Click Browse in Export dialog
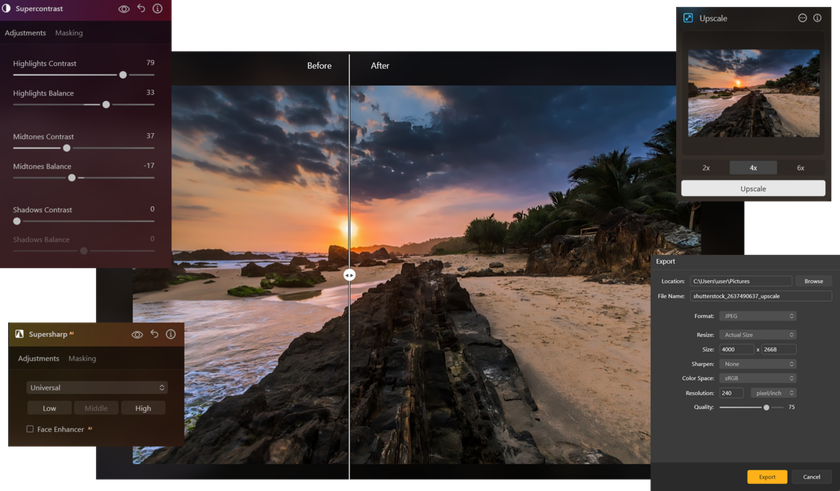Viewport: 840px width, 491px height. click(x=813, y=281)
